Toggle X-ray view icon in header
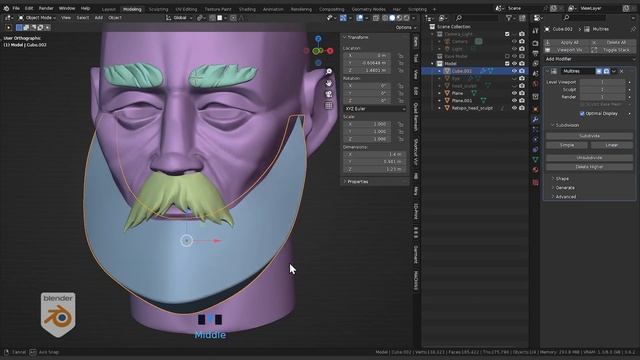This screenshot has width=640, height=360. click(x=376, y=18)
